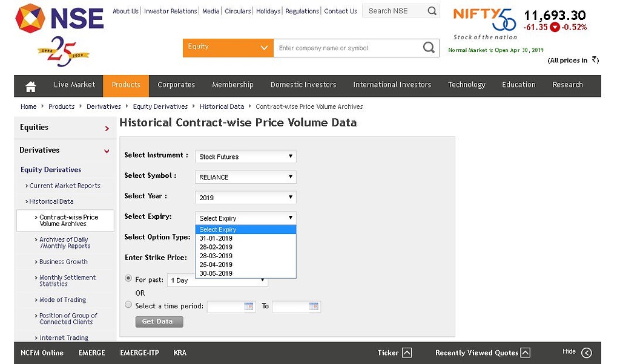Select the For past radio button
620x364 pixels.
click(x=128, y=278)
